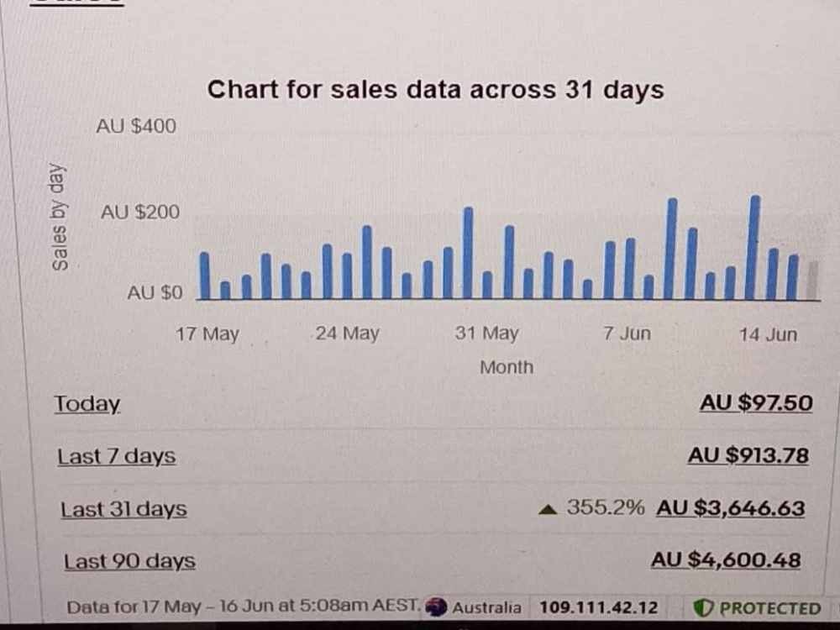Click the chart title text

point(435,90)
